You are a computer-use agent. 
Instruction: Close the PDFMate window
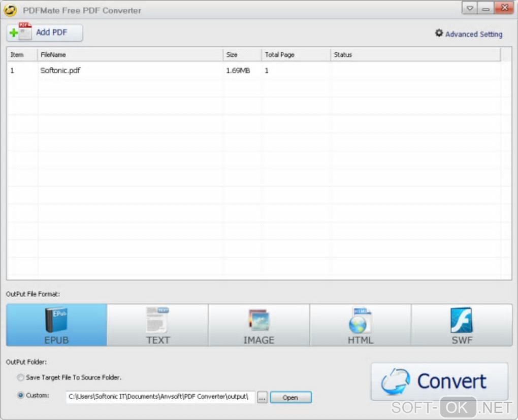[504, 8]
